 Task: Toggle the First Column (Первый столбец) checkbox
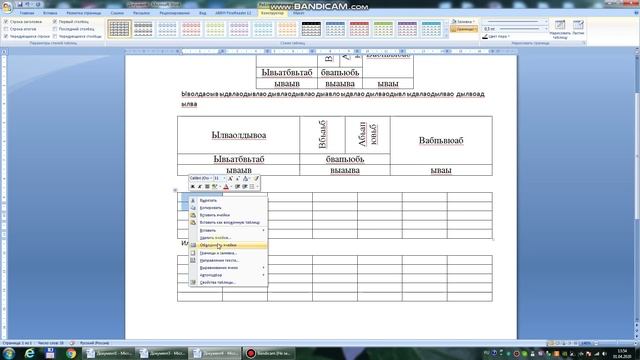coord(55,22)
